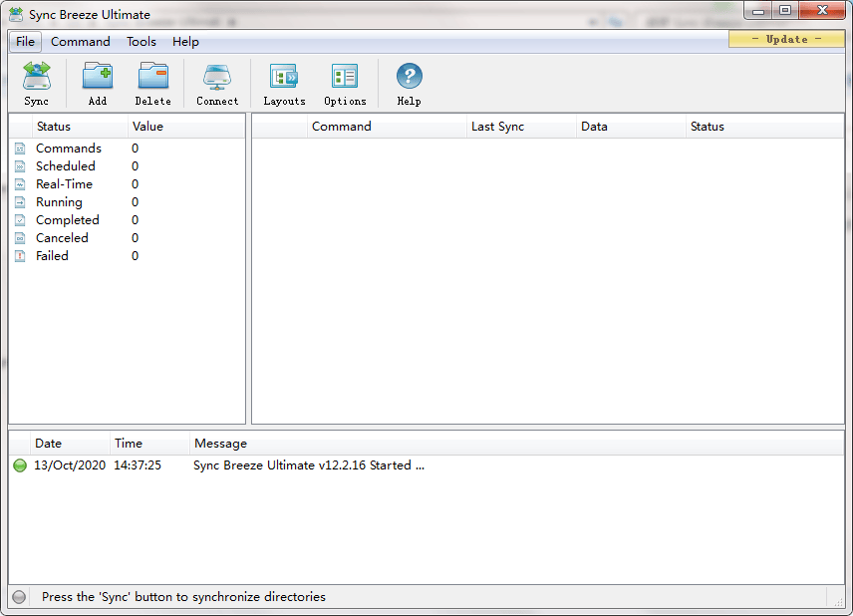Click the Scheduled row icon

click(20, 165)
